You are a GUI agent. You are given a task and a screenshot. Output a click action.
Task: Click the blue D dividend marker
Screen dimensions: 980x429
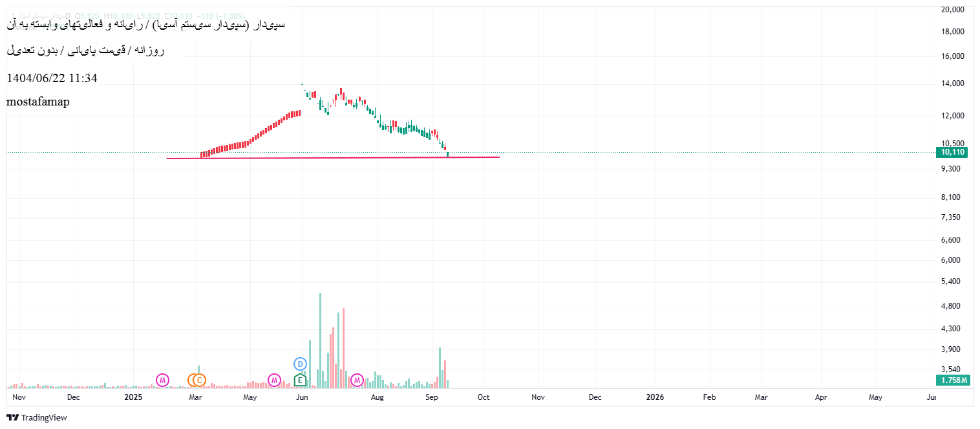(300, 364)
